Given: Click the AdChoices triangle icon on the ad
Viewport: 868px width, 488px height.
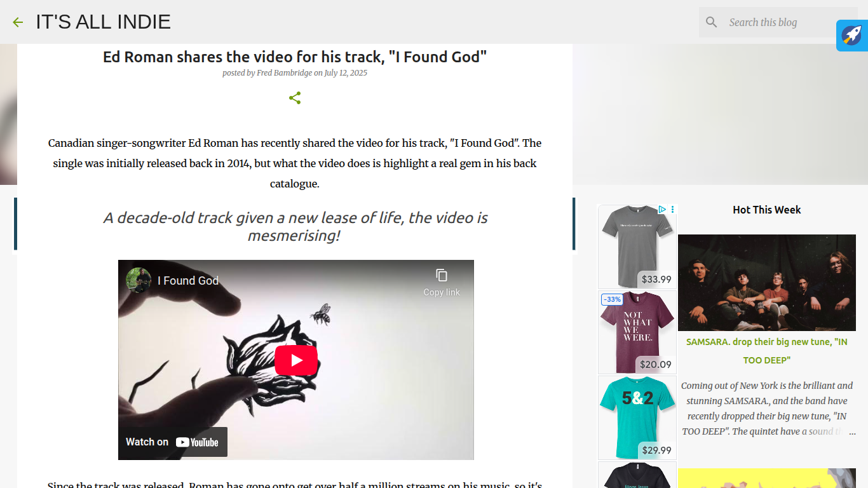Looking at the screenshot, I should pyautogui.click(x=661, y=209).
